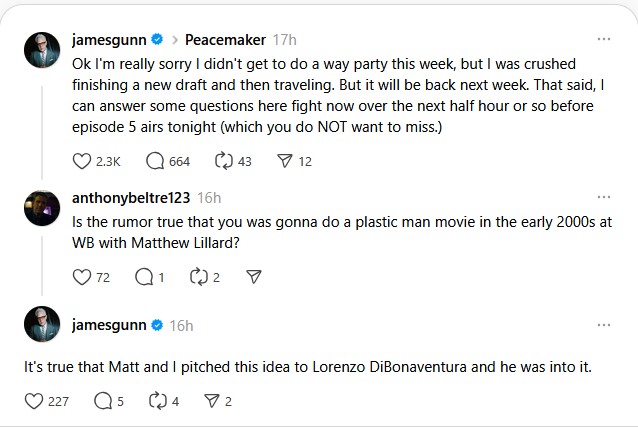Image resolution: width=638 pixels, height=428 pixels.
Task: Open more options on James Gunn's reply
Action: 603,325
